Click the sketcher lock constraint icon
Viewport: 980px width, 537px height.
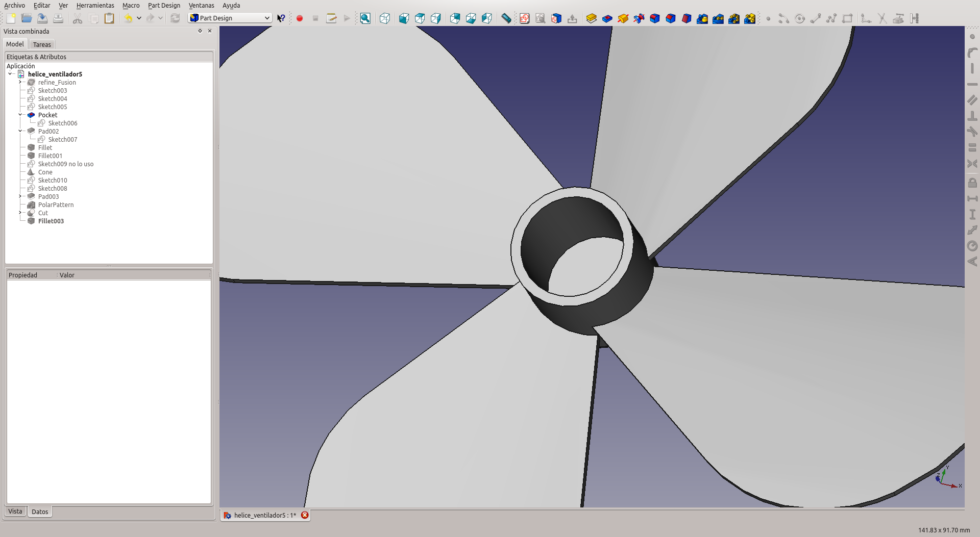point(972,183)
